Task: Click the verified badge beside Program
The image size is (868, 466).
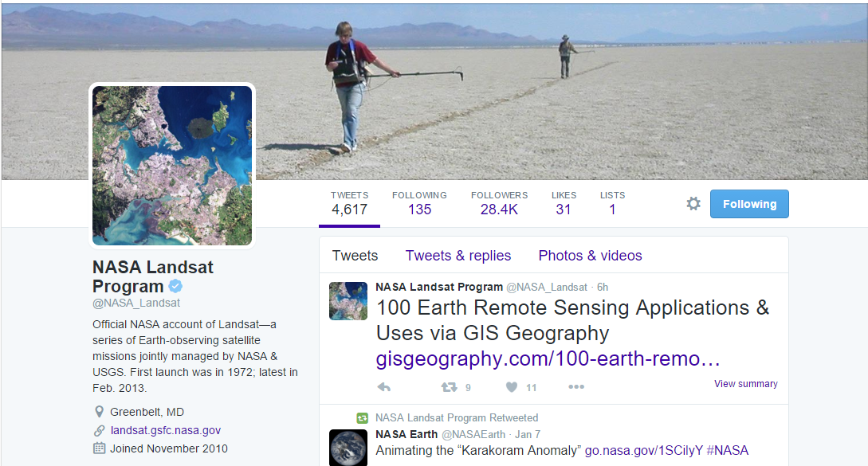Action: point(175,286)
